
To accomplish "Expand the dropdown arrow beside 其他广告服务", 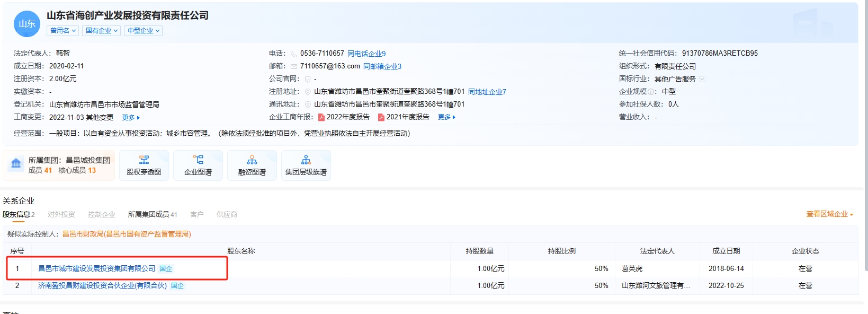I will click(702, 79).
